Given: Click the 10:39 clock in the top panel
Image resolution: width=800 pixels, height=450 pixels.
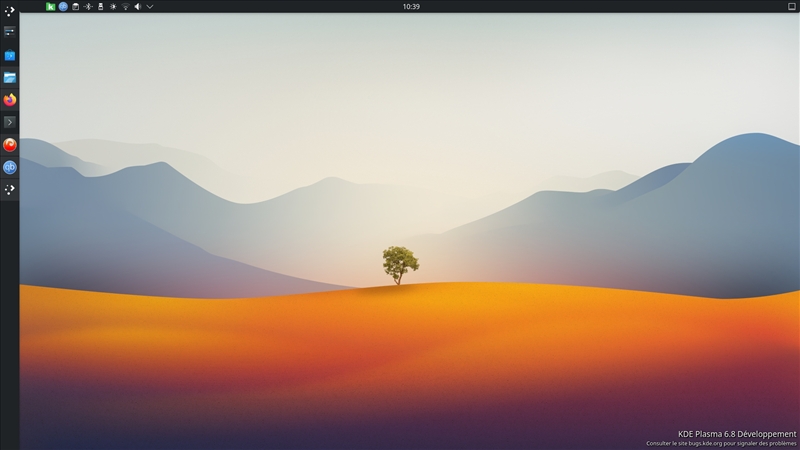Looking at the screenshot, I should click(411, 7).
